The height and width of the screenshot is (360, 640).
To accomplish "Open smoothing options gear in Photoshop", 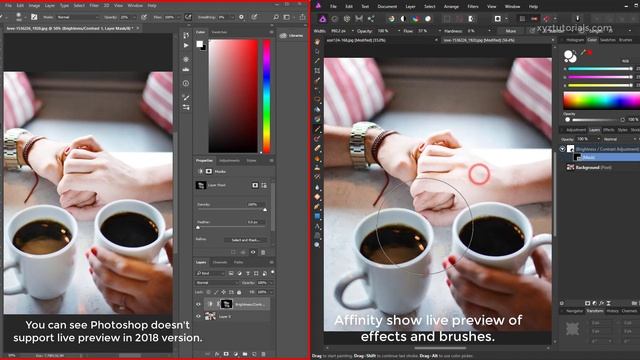I will coord(242,17).
